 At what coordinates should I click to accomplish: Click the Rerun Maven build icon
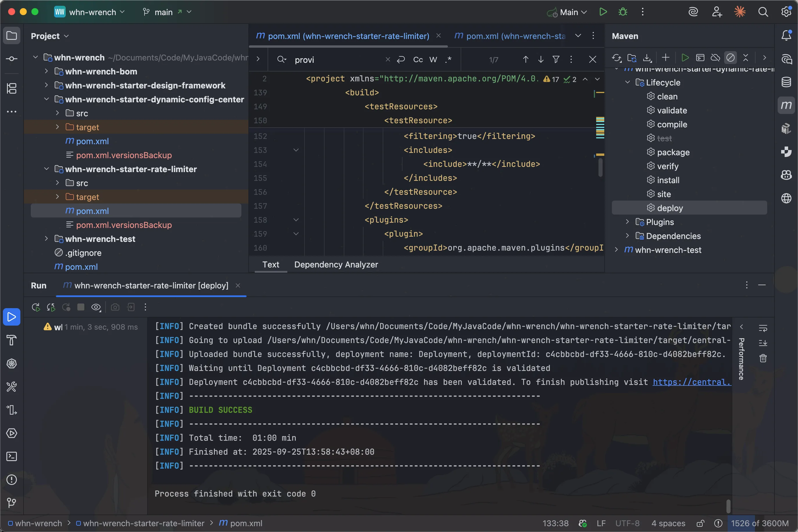36,307
